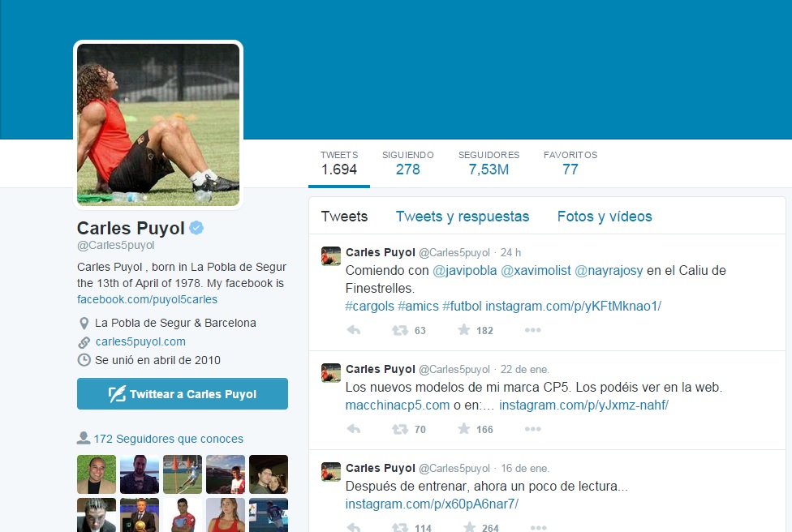The width and height of the screenshot is (792, 532).
Task: Retweet the Caliu de Finestrelles tweet
Action: click(400, 330)
